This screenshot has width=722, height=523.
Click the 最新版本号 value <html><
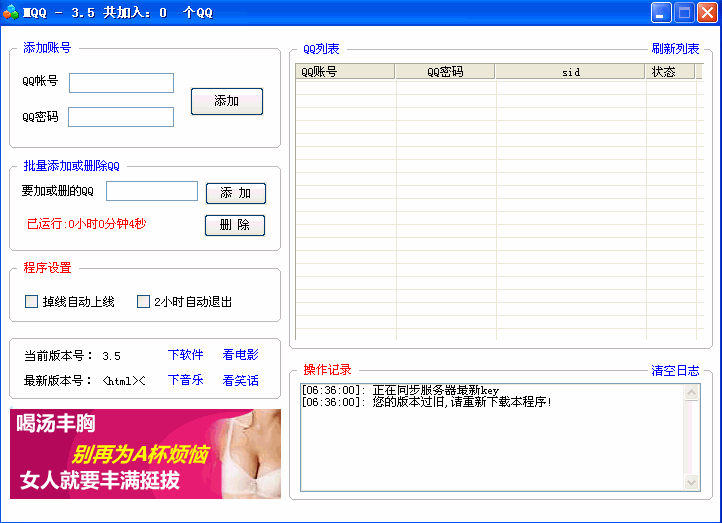tap(124, 381)
